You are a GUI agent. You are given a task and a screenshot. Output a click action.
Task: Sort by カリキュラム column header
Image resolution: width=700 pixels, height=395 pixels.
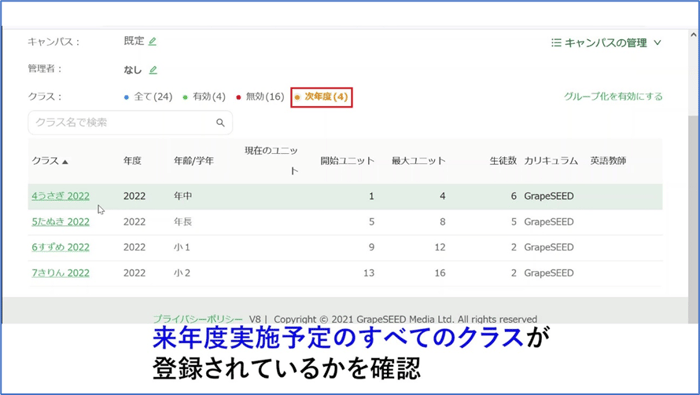[x=551, y=161]
